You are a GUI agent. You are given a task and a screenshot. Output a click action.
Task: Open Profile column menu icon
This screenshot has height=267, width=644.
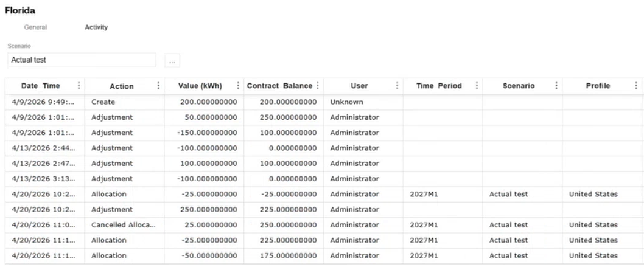click(x=636, y=86)
